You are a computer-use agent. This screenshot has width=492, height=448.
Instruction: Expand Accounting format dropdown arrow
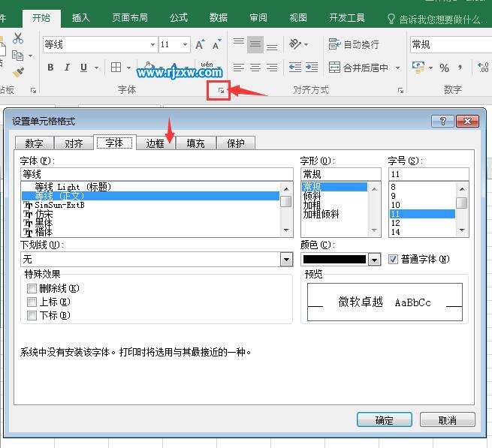click(x=431, y=68)
